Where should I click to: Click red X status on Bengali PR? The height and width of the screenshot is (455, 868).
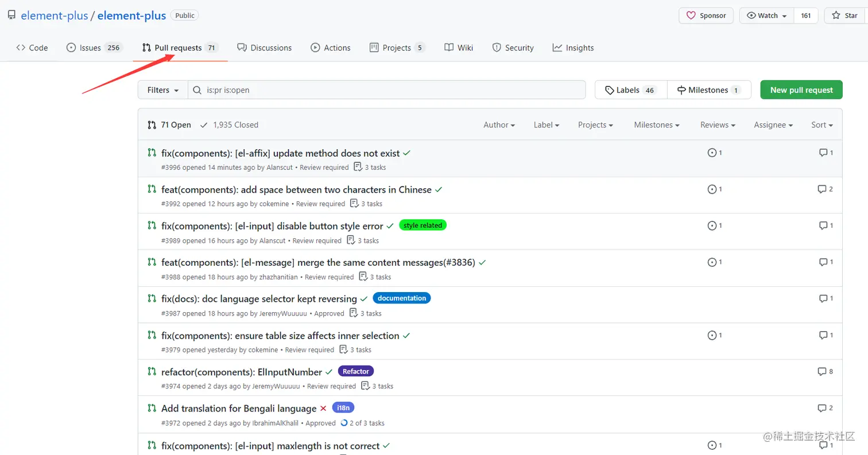(x=323, y=409)
